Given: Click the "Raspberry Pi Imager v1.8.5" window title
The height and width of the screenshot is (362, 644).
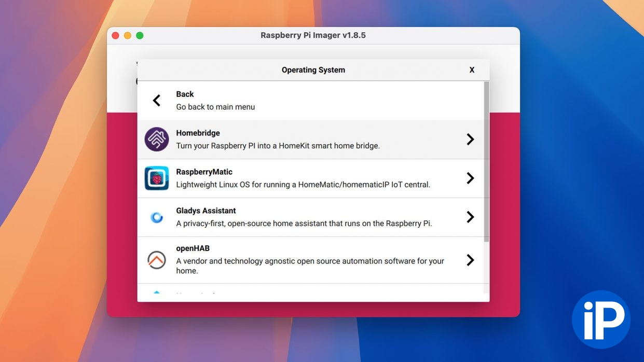Looking at the screenshot, I should (x=313, y=36).
